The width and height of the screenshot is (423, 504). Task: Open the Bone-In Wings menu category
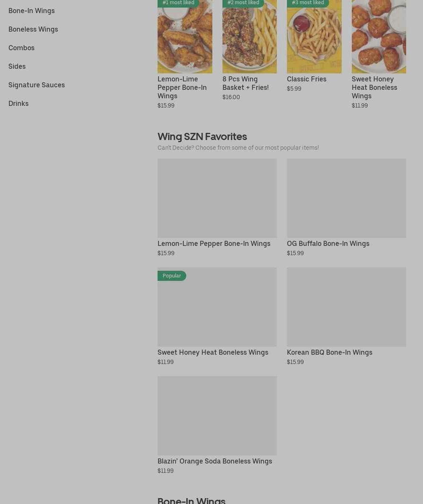(x=32, y=11)
